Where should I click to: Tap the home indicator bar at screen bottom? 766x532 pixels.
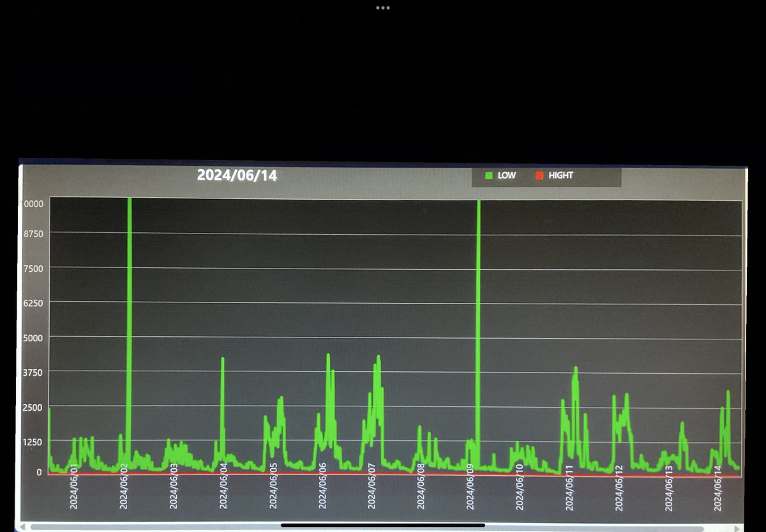[382, 526]
